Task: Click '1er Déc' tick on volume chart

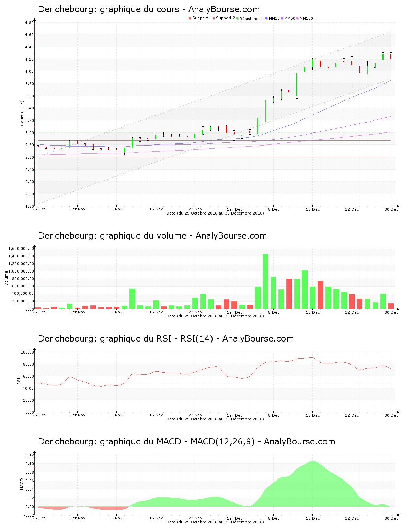Action: (x=235, y=312)
